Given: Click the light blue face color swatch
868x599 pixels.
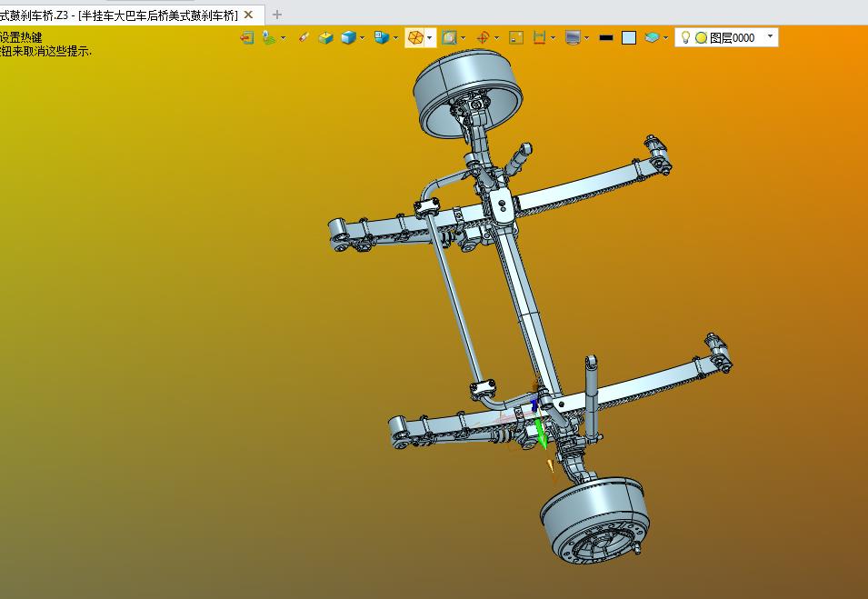Looking at the screenshot, I should pos(629,37).
